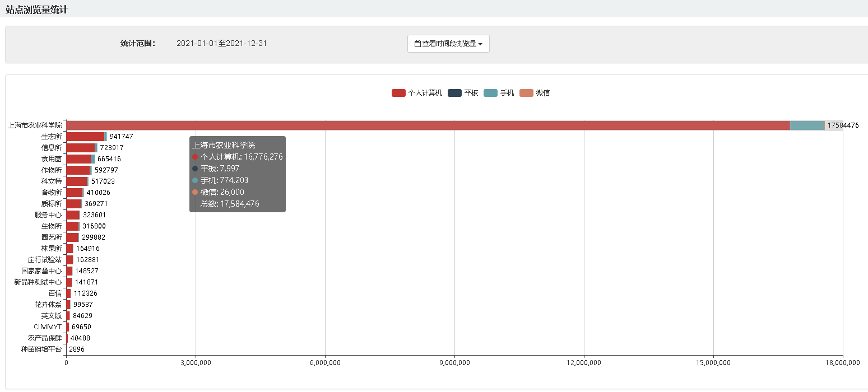Viewport: 868px width, 392px height.
Task: Click the 9,000,000 x-axis tick label
Action: (x=454, y=363)
